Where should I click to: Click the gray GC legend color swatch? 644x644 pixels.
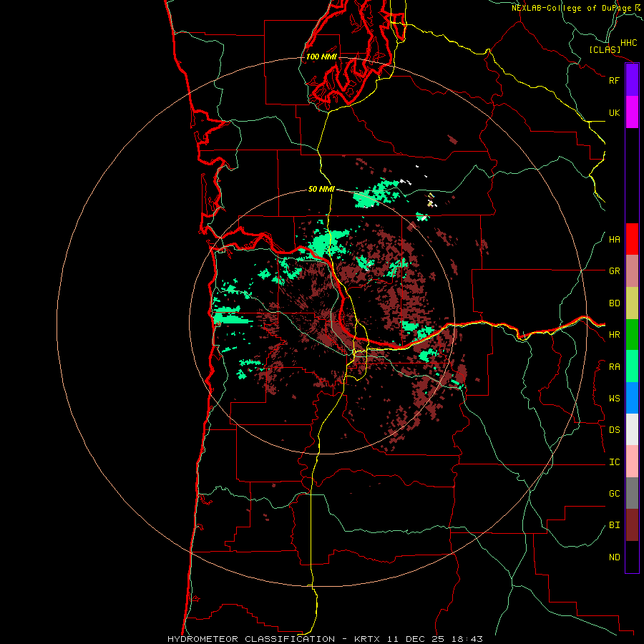point(632,493)
